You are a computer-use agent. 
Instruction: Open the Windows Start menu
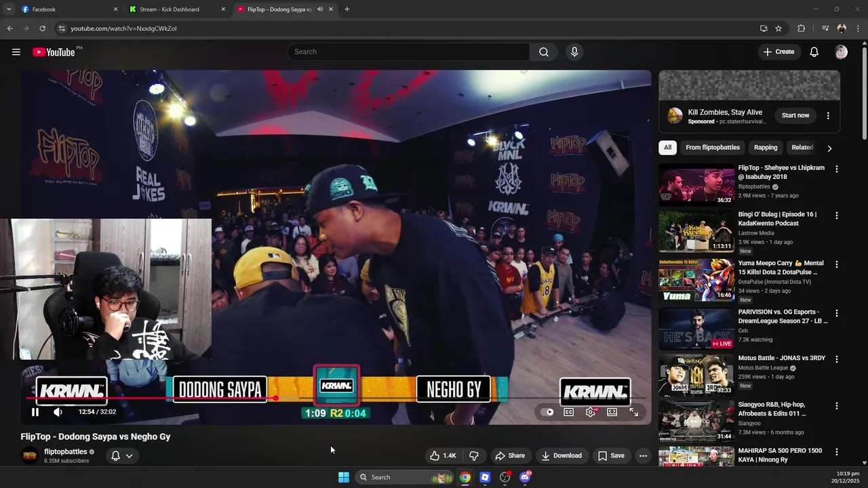(344, 477)
